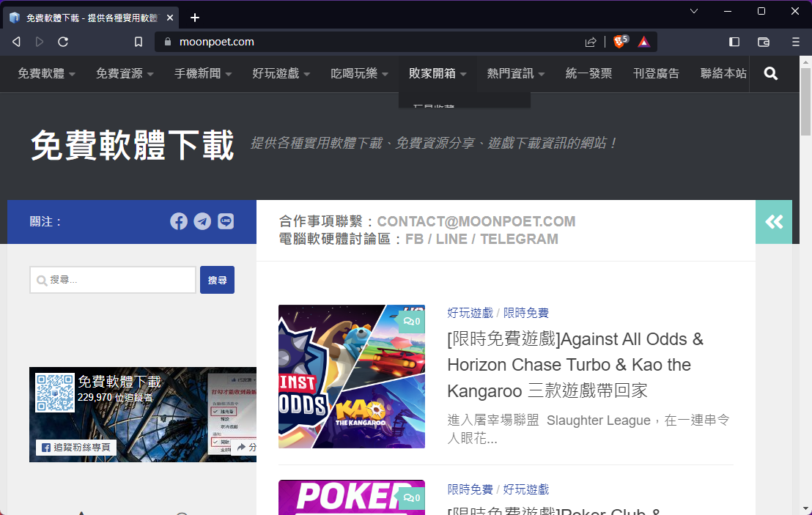This screenshot has height=515, width=812.
Task: Reload the page
Action: click(x=63, y=42)
